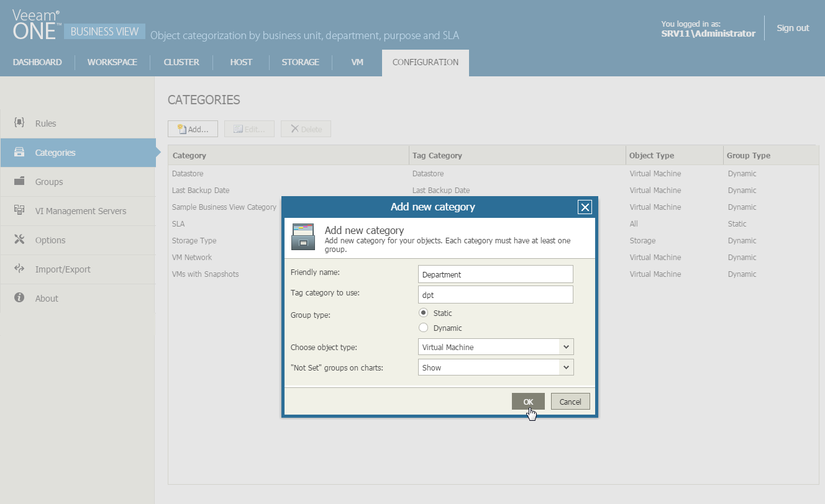Select the Last Backup Date category row
This screenshot has height=504, width=825.
point(493,191)
